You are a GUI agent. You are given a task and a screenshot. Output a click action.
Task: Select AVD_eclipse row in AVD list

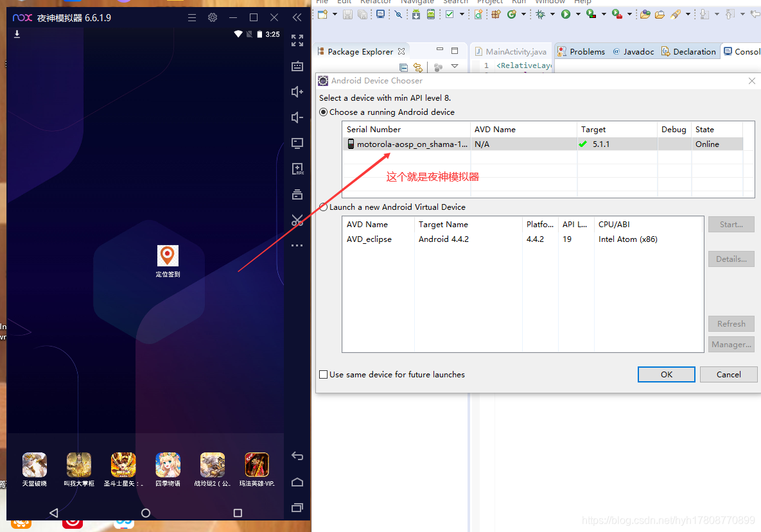coord(522,239)
